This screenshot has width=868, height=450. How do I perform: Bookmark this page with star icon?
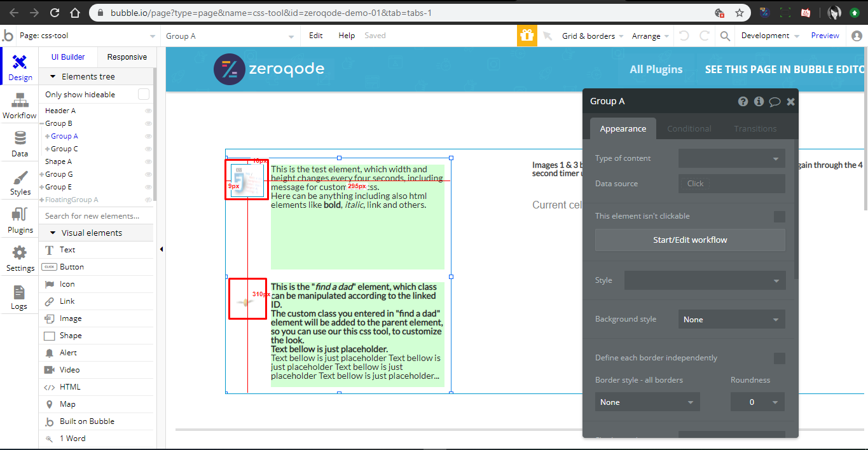pos(740,13)
